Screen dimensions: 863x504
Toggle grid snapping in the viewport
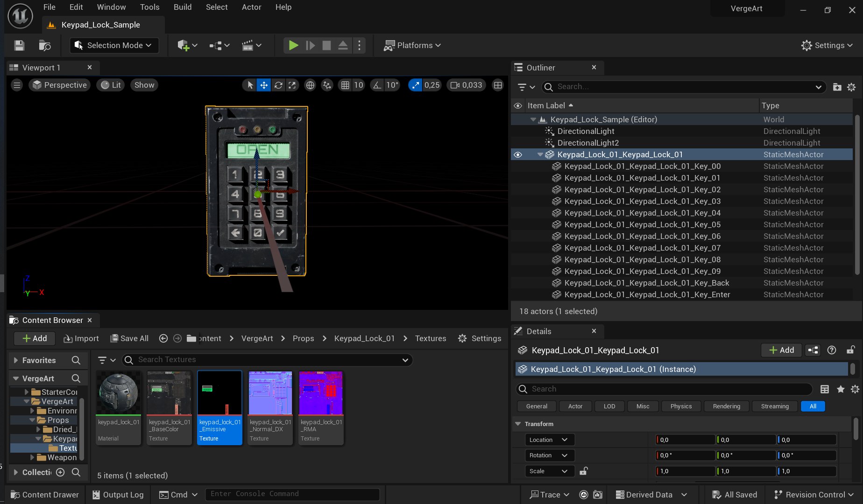coord(345,85)
